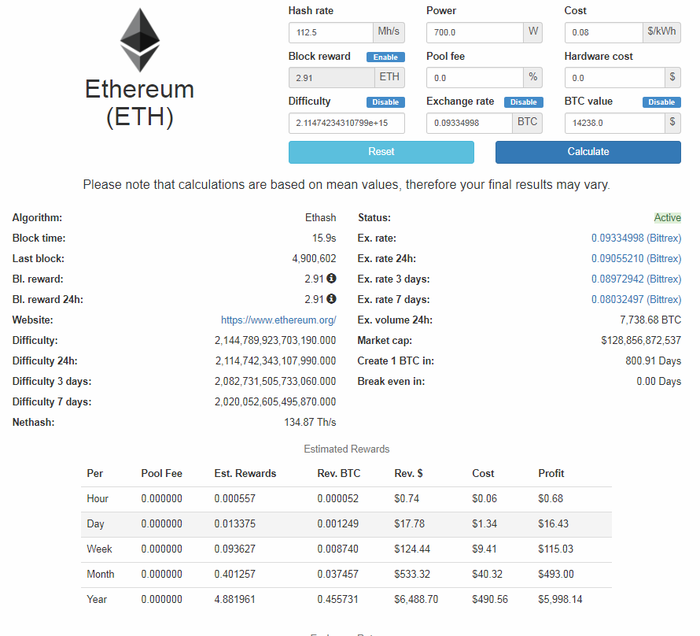The width and height of the screenshot is (700, 636).
Task: Click the green Active status label
Action: [x=667, y=218]
